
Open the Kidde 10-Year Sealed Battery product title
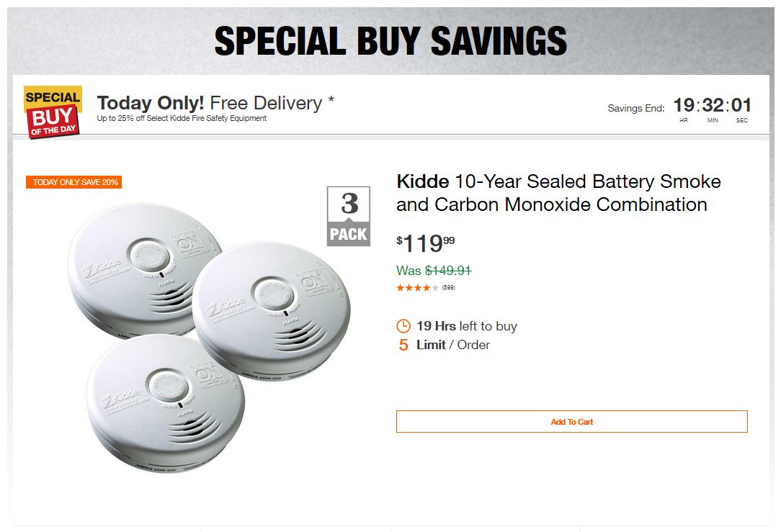[x=558, y=193]
